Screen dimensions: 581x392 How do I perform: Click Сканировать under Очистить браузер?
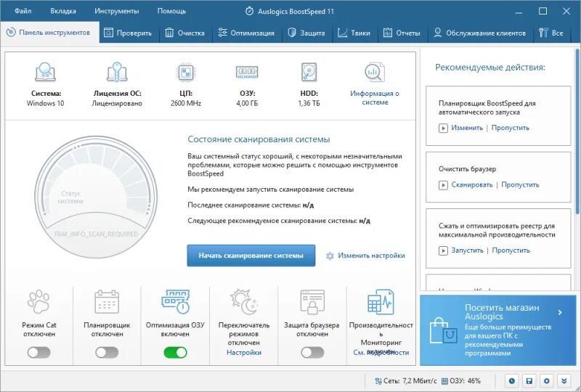[471, 185]
